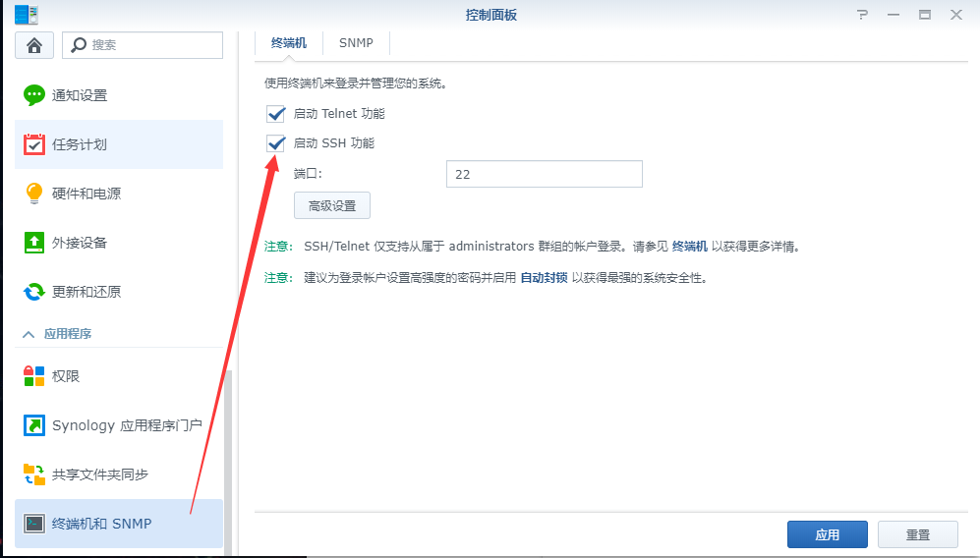Select 更新和还原 in the sidebar
The height and width of the screenshot is (558, 980).
119,292
